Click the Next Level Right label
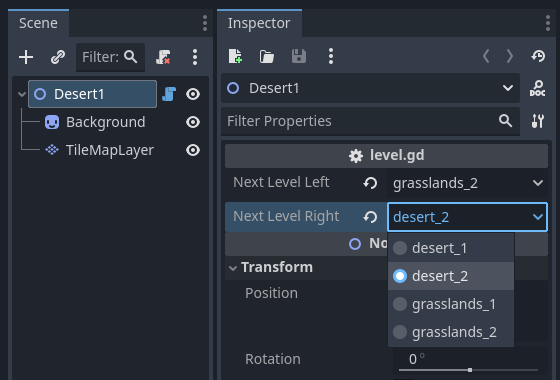The height and width of the screenshot is (380, 560). pos(286,216)
